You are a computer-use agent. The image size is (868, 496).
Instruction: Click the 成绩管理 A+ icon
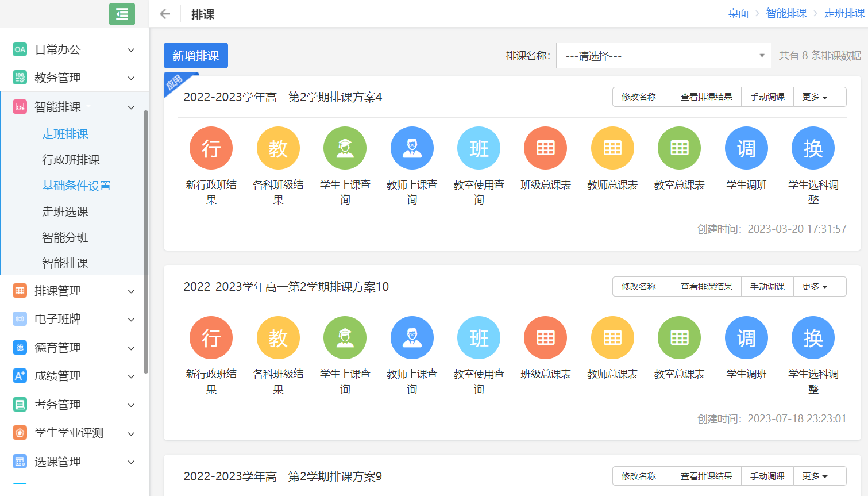coord(20,376)
